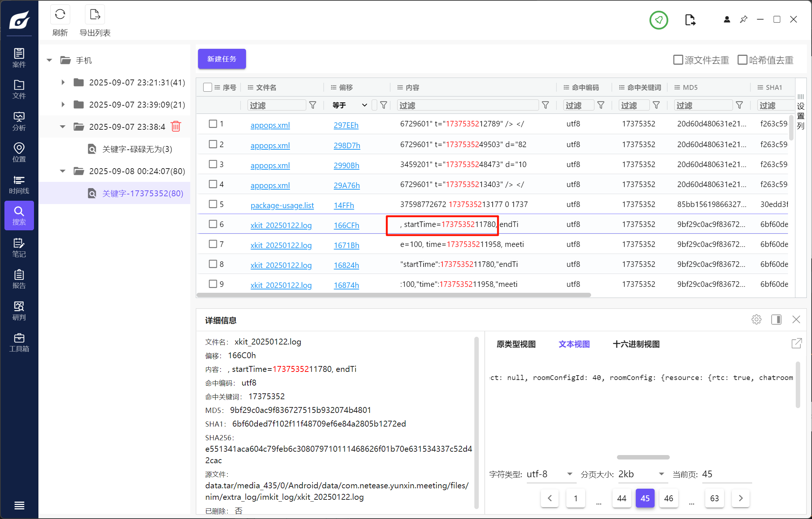
Task: Click the 研判 sidebar icon
Action: [x=19, y=311]
